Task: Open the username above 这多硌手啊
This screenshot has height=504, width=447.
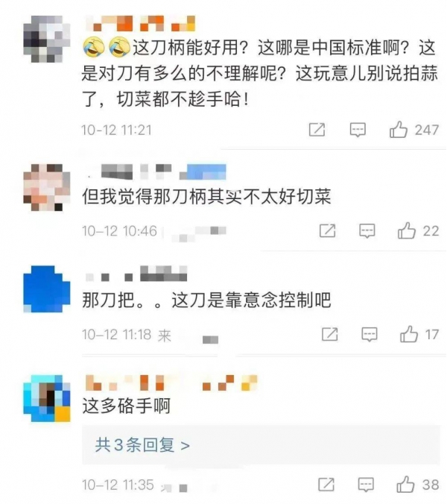Action: coord(171,382)
